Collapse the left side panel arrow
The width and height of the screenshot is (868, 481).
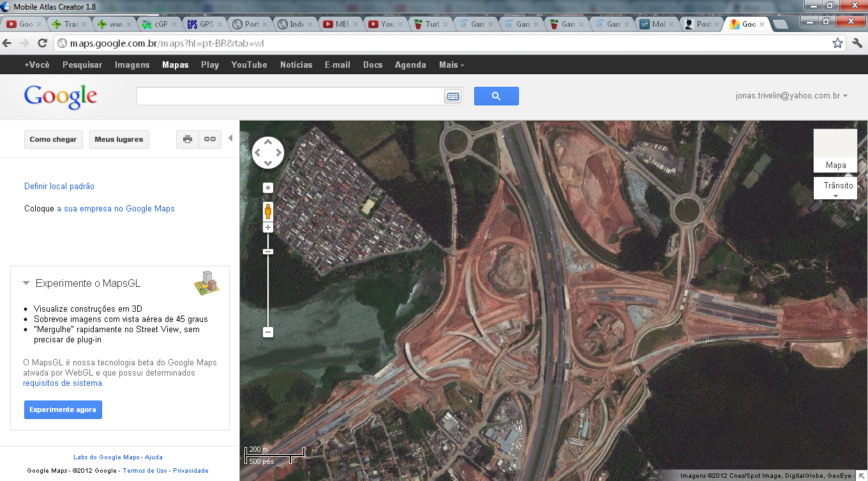click(230, 138)
